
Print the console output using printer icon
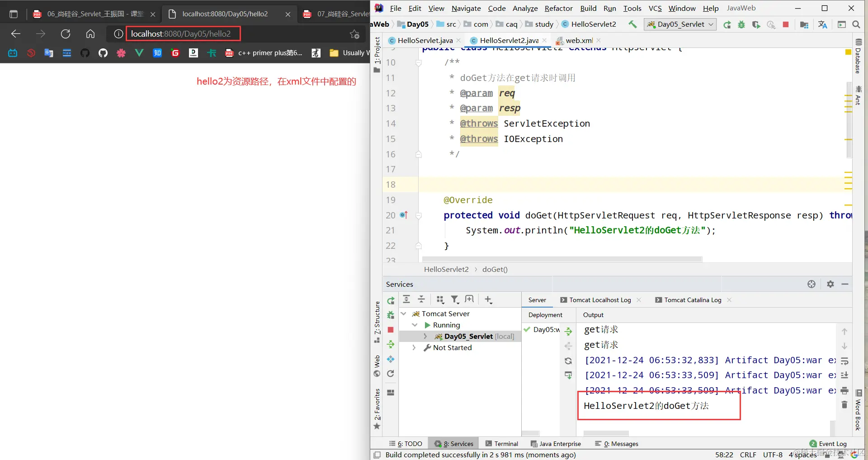tap(844, 390)
